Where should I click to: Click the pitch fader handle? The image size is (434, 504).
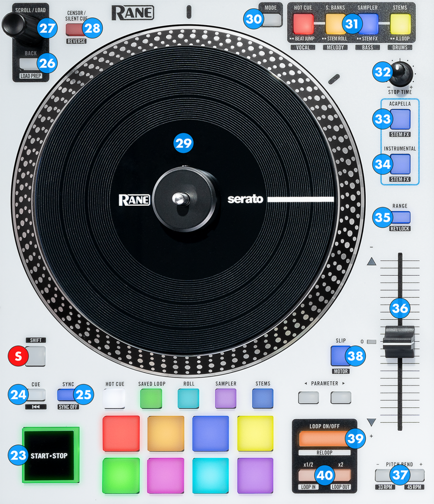point(398,342)
